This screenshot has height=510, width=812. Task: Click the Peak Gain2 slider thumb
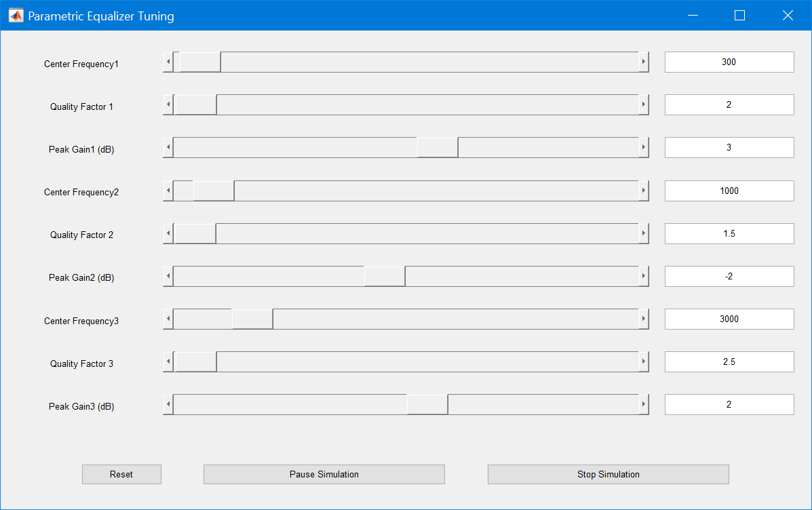[385, 276]
